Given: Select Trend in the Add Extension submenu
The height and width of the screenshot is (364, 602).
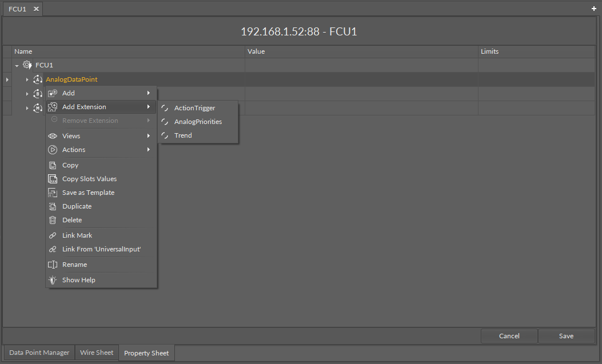Looking at the screenshot, I should (183, 135).
